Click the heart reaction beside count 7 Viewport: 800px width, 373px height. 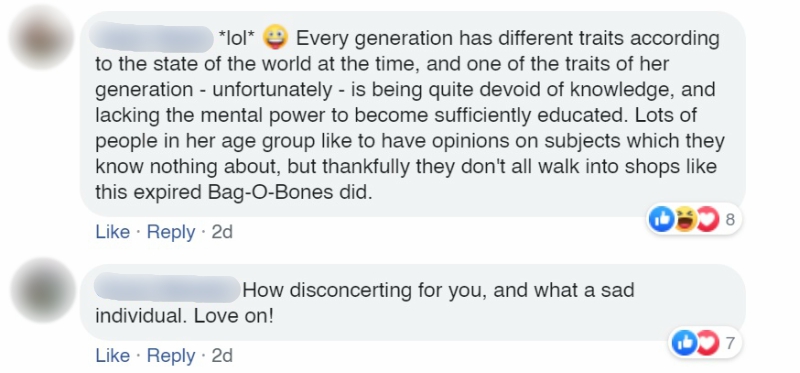[x=708, y=343]
